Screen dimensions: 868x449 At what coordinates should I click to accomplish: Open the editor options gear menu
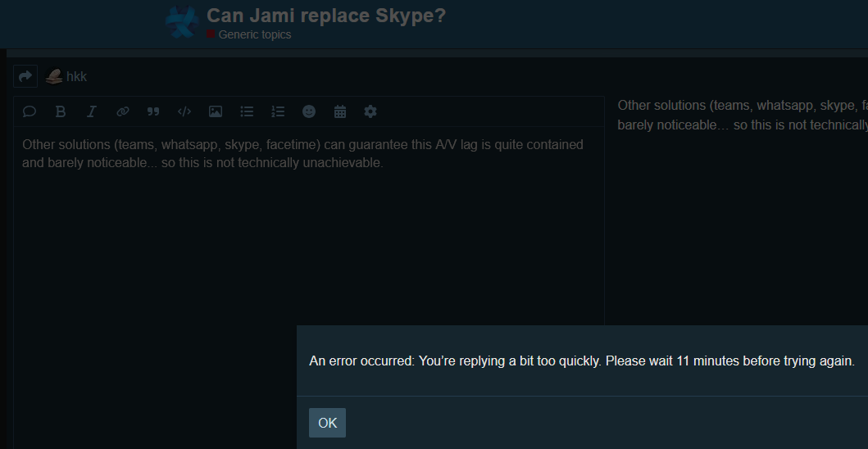370,111
